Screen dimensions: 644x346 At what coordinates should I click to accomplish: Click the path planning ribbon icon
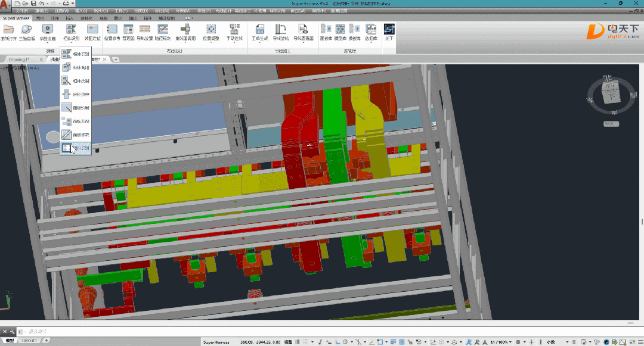coord(163,30)
